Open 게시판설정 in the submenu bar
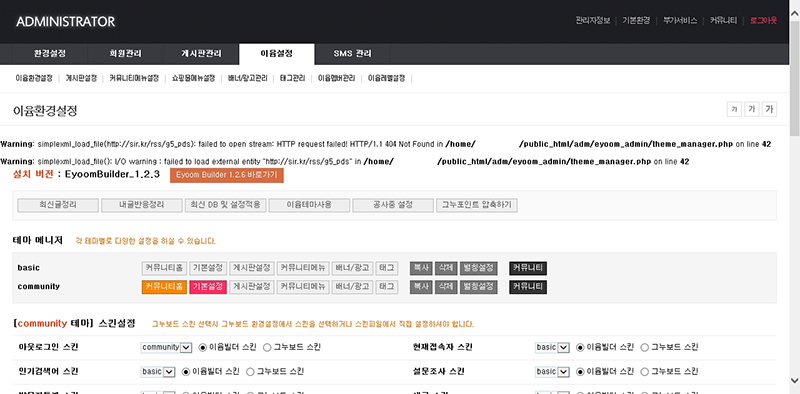 81,79
